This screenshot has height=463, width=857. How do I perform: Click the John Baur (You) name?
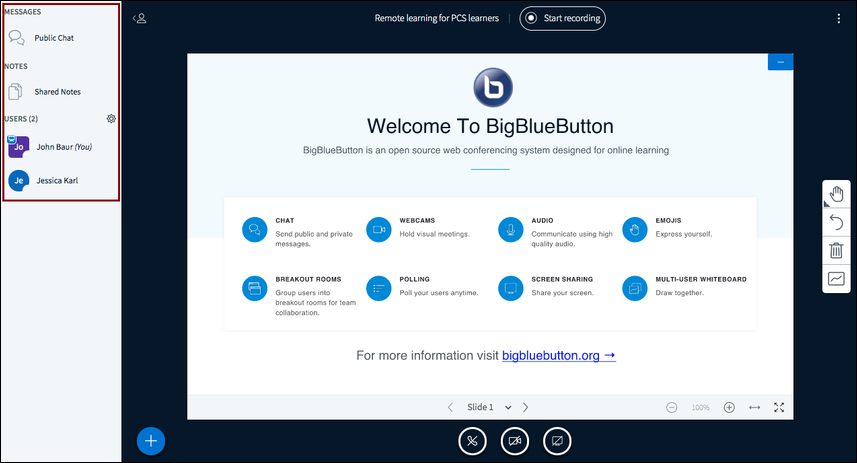(64, 146)
